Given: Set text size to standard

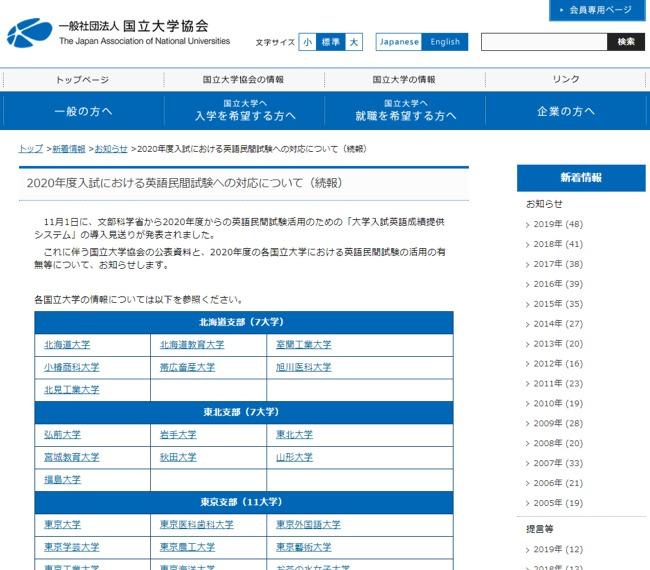Looking at the screenshot, I should pos(330,42).
